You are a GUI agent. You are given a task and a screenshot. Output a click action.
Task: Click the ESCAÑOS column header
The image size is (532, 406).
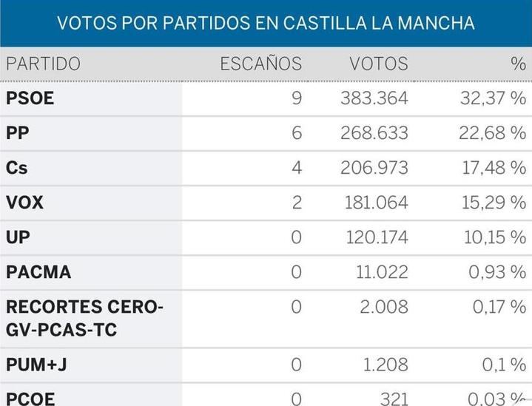pyautogui.click(x=260, y=64)
